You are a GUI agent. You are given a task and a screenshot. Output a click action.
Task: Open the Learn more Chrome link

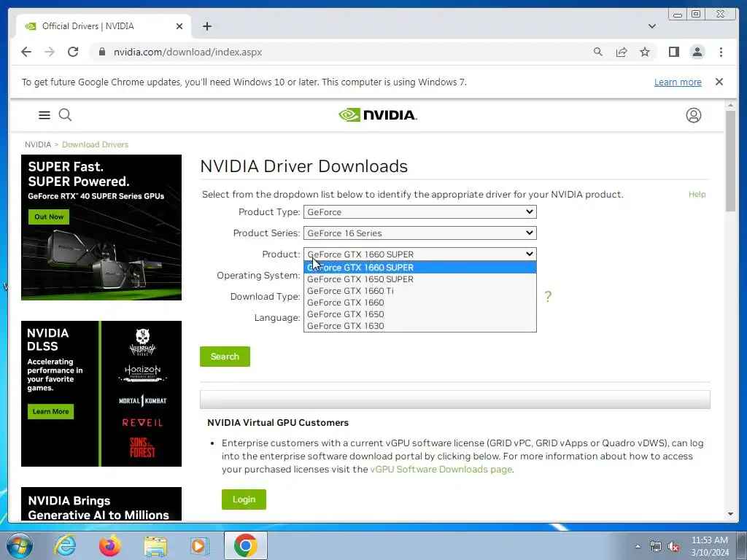click(678, 82)
